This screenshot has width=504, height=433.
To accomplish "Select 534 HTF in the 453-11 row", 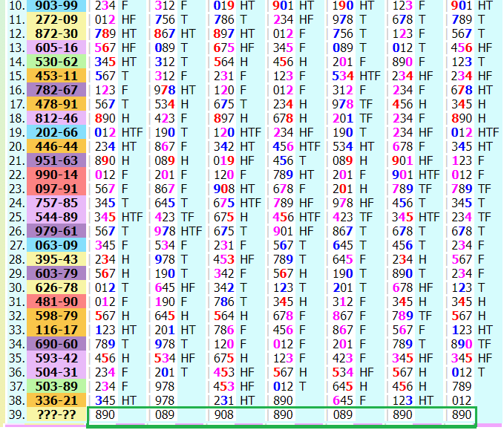I will coord(356,76).
